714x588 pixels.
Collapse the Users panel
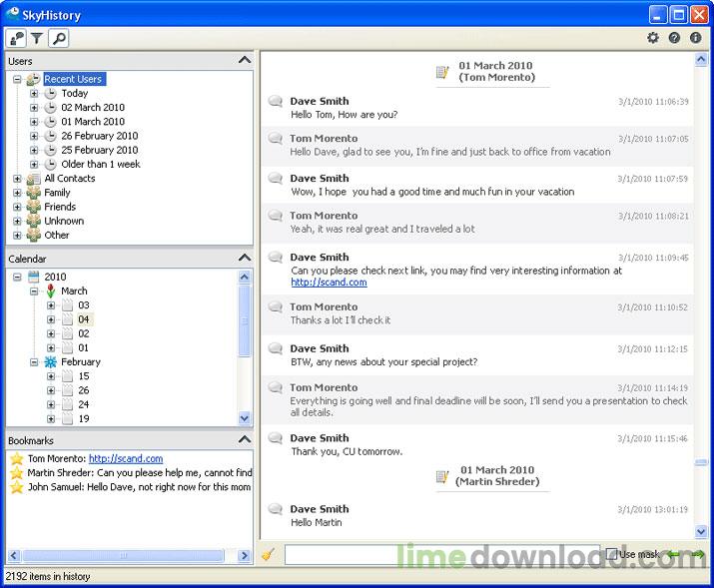pyautogui.click(x=245, y=60)
